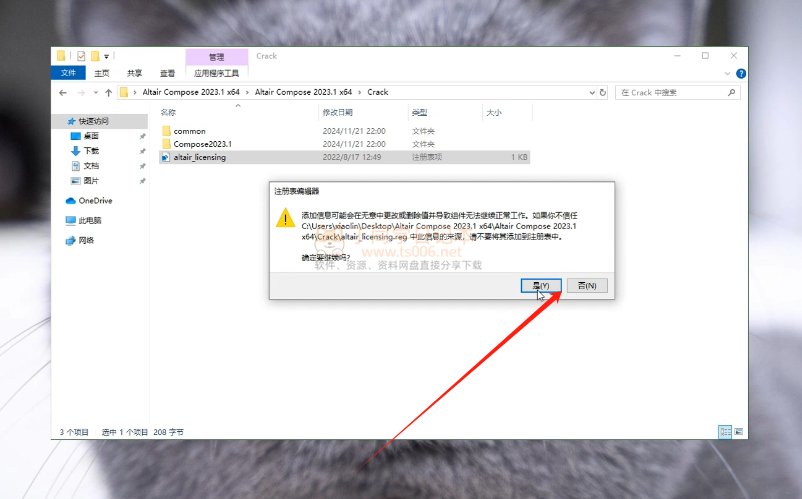The width and height of the screenshot is (802, 499).
Task: Switch to the 查看 ribbon tab
Action: pyautogui.click(x=167, y=73)
